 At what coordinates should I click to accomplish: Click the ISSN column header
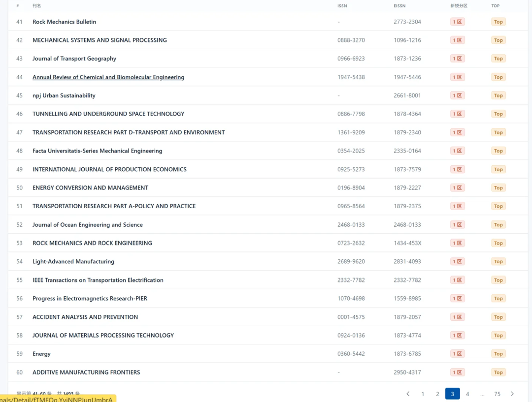point(342,6)
